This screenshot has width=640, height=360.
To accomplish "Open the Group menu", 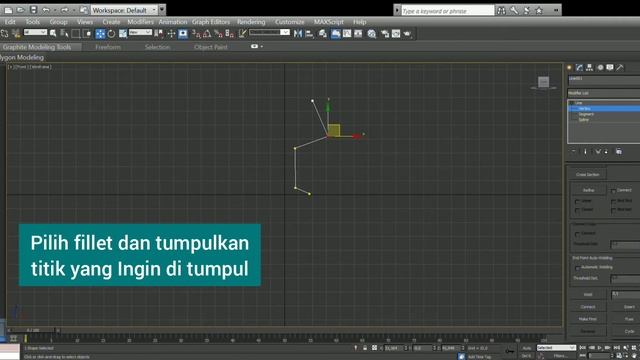I will 58,22.
